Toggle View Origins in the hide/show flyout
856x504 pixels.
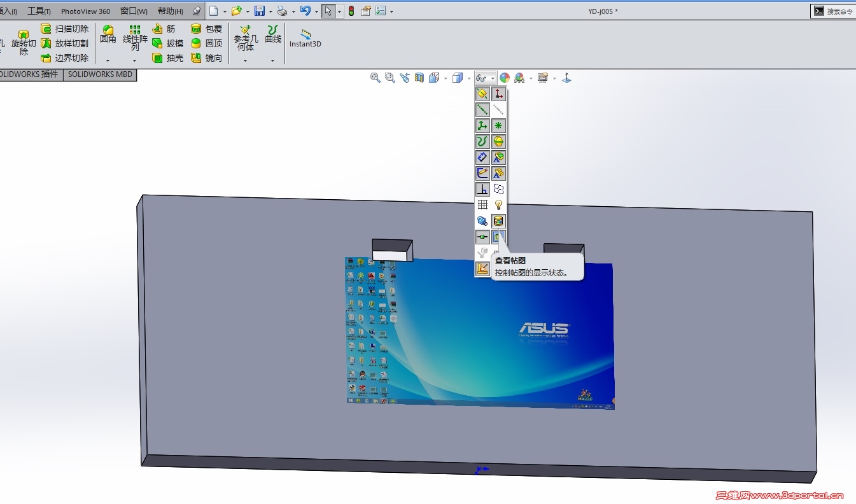pos(499,94)
